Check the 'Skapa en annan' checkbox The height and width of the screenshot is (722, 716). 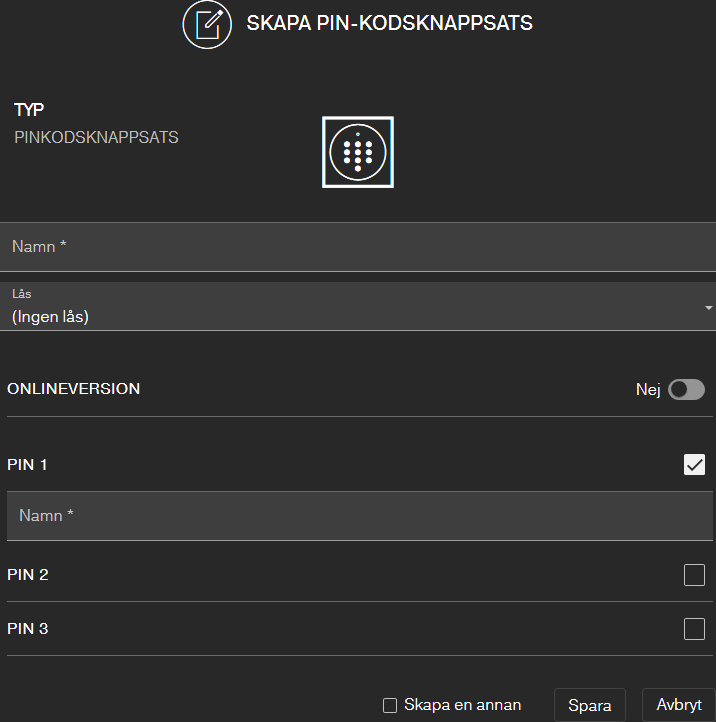click(390, 706)
